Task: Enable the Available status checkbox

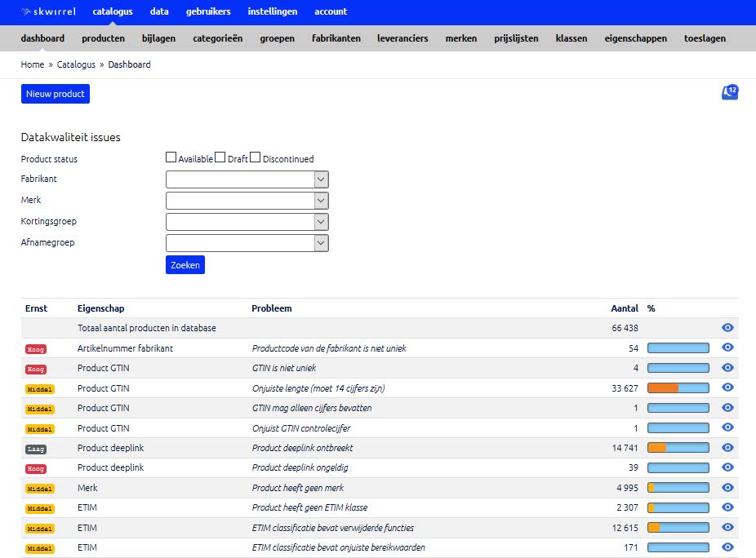Action: pyautogui.click(x=171, y=158)
